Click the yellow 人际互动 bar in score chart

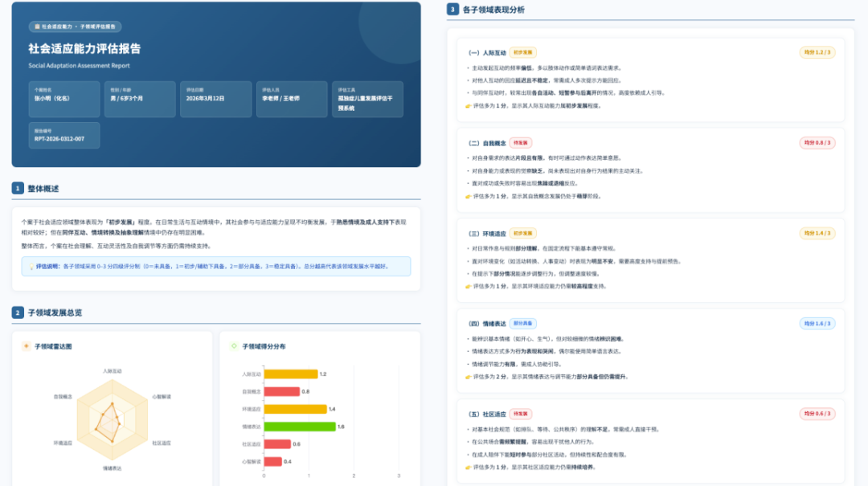pyautogui.click(x=291, y=374)
